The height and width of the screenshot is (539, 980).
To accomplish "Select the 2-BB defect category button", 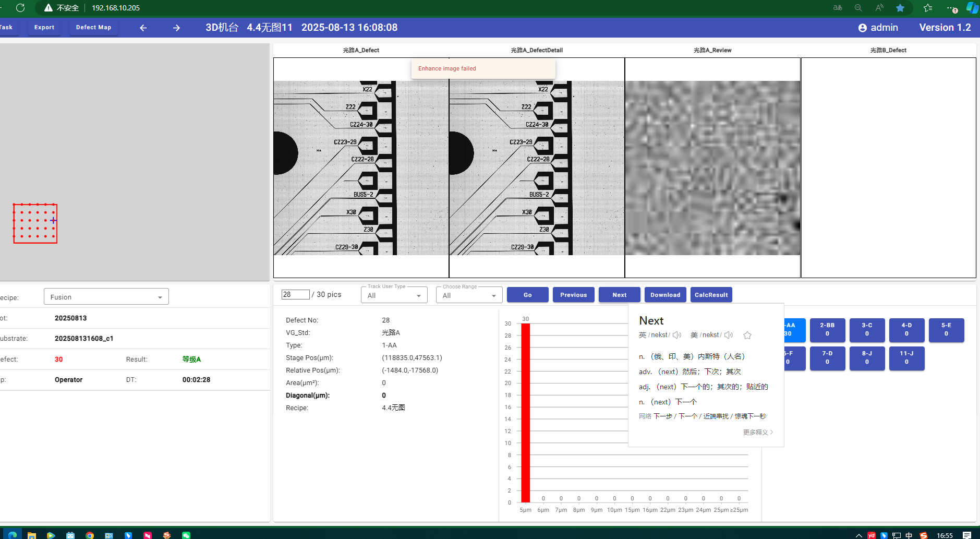I will (x=827, y=330).
